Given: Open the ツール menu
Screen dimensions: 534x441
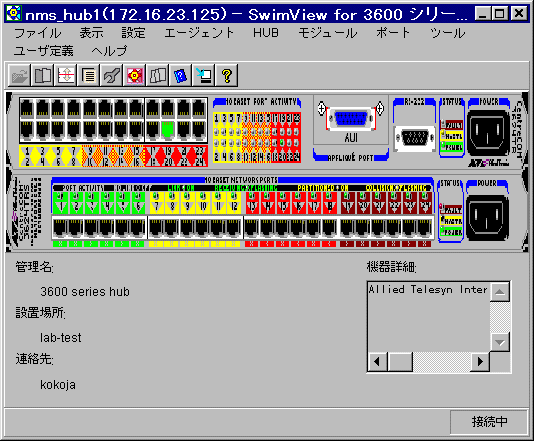Looking at the screenshot, I should click(447, 33).
